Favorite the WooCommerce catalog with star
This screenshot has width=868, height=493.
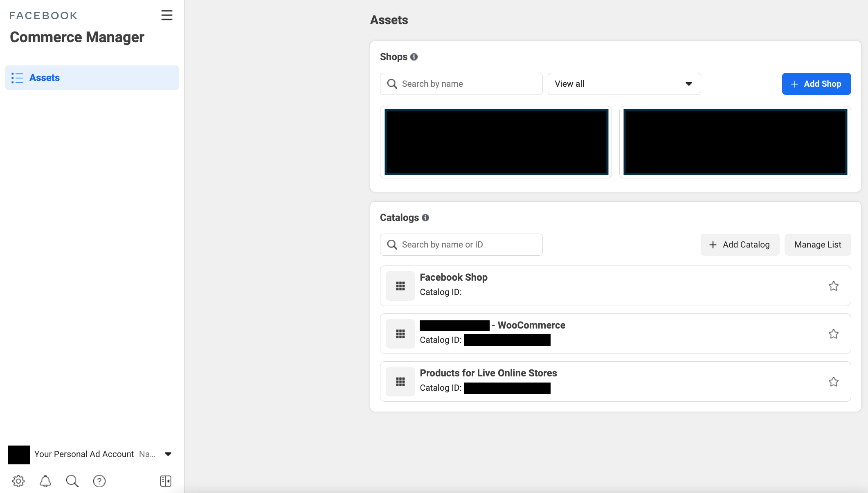(833, 334)
